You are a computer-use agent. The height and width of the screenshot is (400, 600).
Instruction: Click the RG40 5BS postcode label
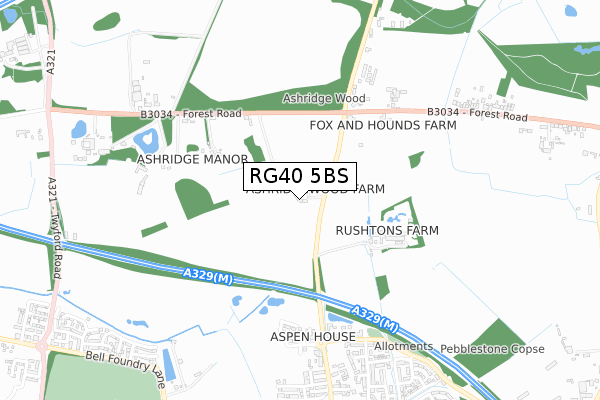click(x=300, y=176)
